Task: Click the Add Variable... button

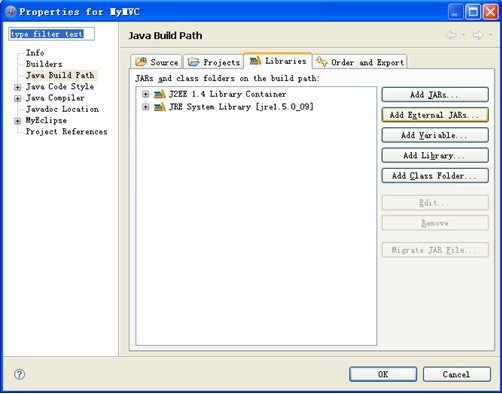Action: [435, 135]
